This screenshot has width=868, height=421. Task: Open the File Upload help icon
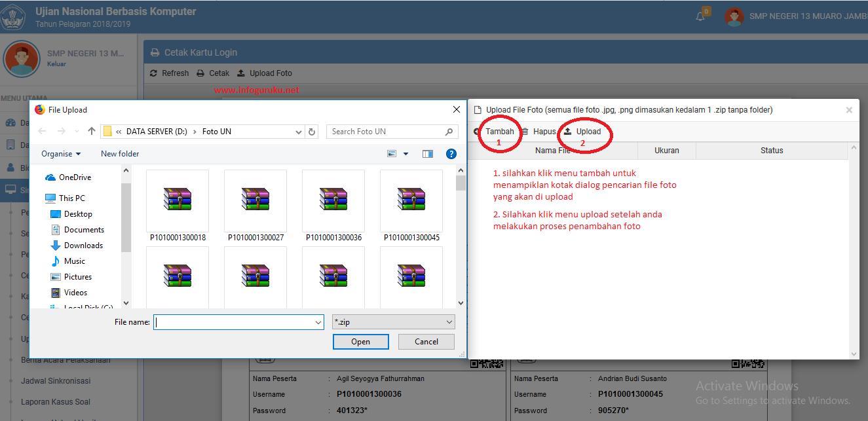451,154
